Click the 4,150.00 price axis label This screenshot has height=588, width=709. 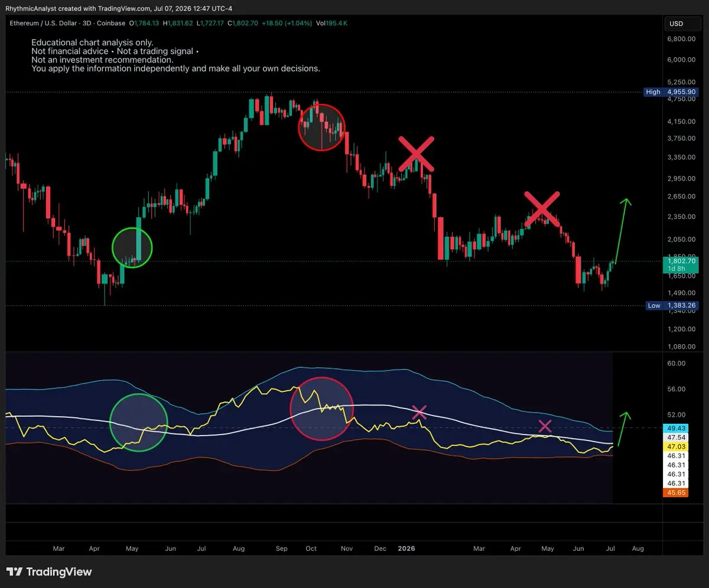(681, 122)
